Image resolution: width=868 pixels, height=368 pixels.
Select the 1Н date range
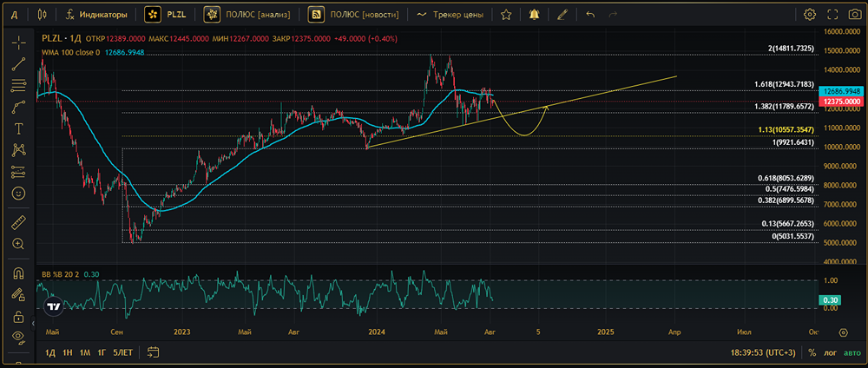(68, 352)
